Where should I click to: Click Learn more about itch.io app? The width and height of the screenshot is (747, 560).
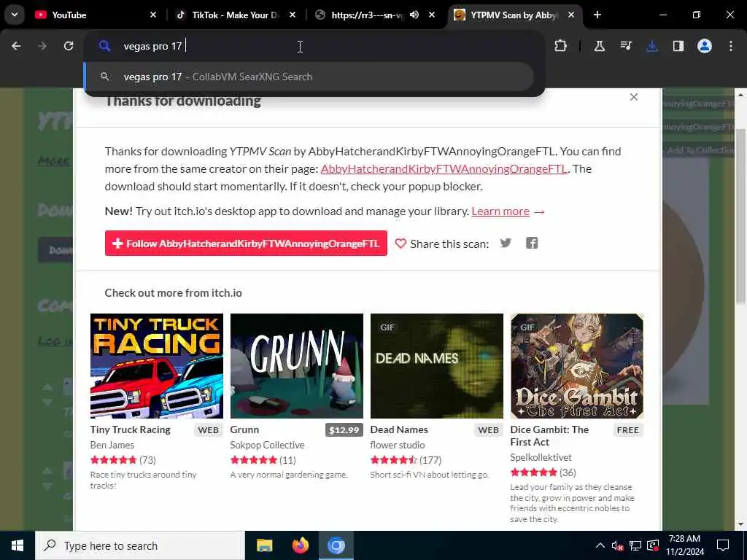[500, 211]
